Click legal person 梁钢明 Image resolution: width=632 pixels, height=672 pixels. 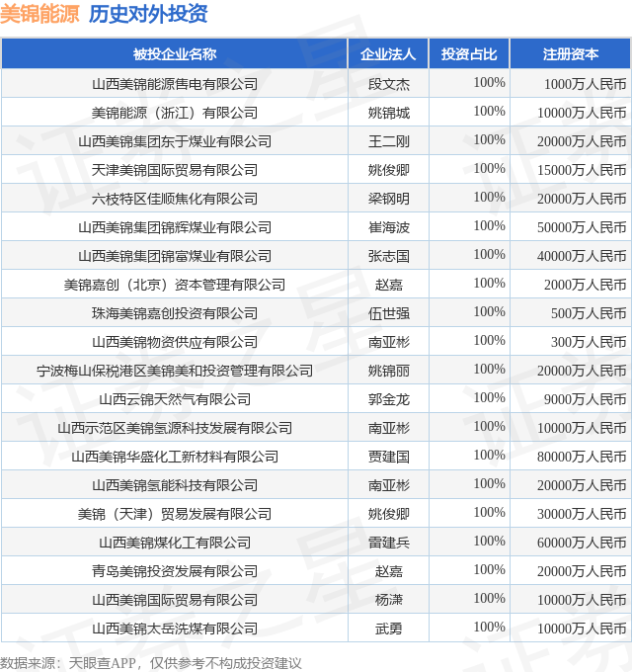click(389, 199)
